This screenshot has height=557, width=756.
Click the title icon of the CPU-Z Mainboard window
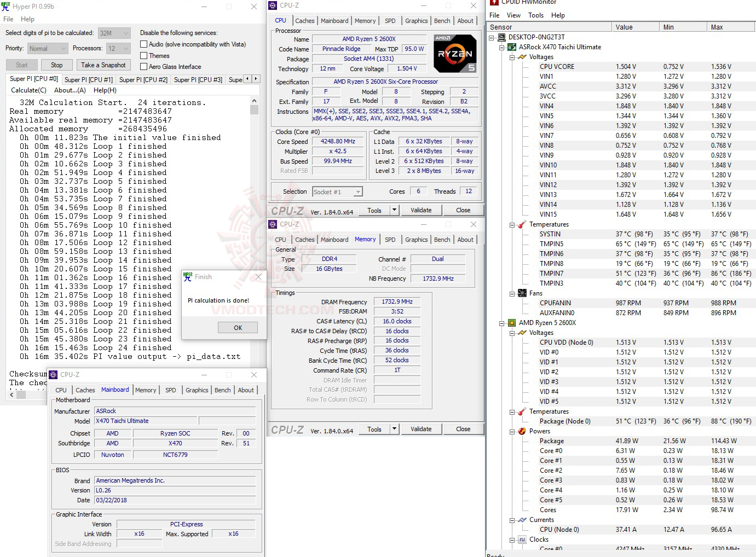[53, 375]
